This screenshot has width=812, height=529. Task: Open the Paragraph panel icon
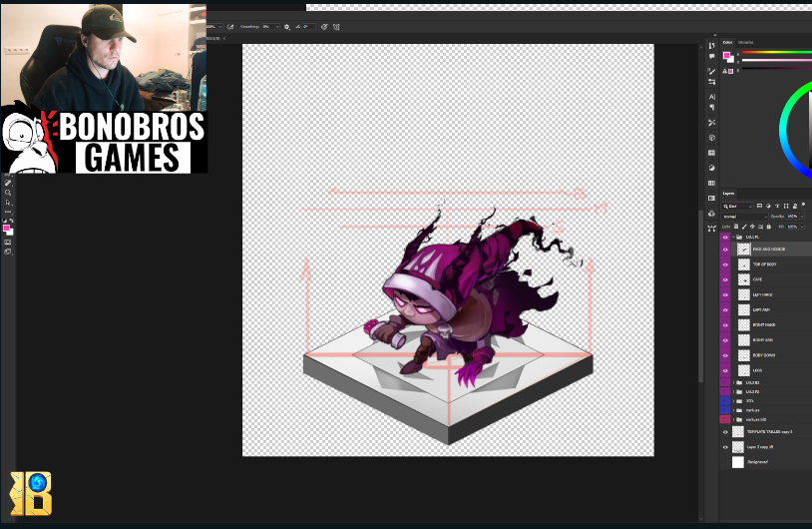click(x=711, y=107)
